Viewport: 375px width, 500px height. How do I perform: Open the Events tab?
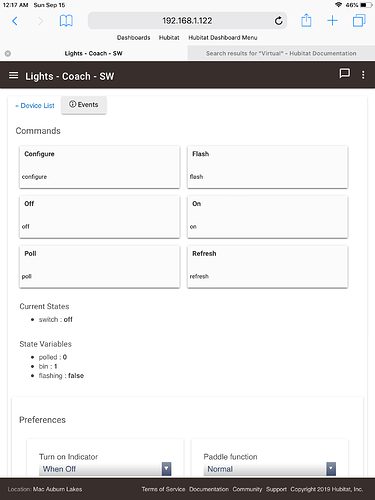[84, 105]
